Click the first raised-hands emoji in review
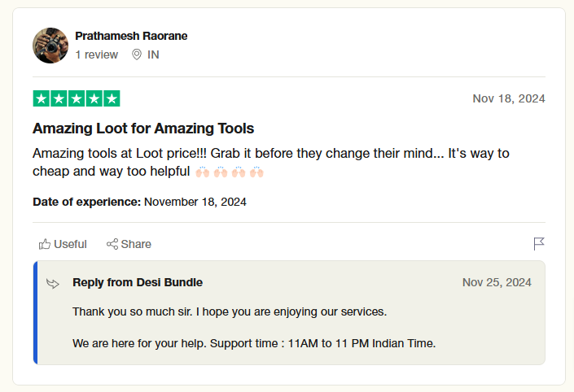This screenshot has height=392, width=574. tap(203, 172)
